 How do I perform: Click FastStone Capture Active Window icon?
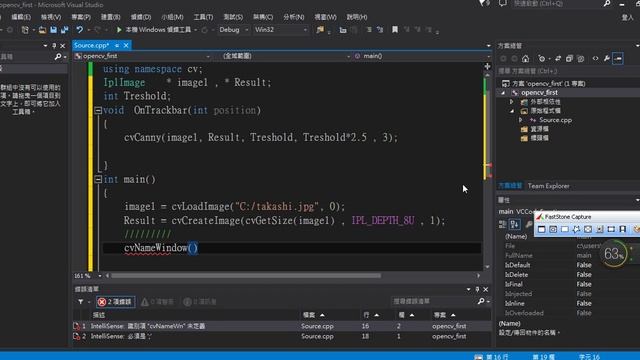[x=541, y=229]
